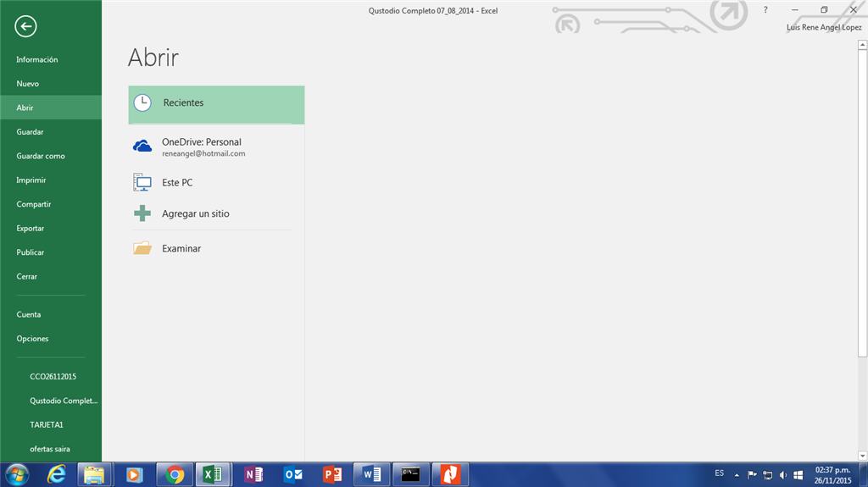The image size is (868, 487).
Task: Select the Recientes clock icon
Action: 142,103
